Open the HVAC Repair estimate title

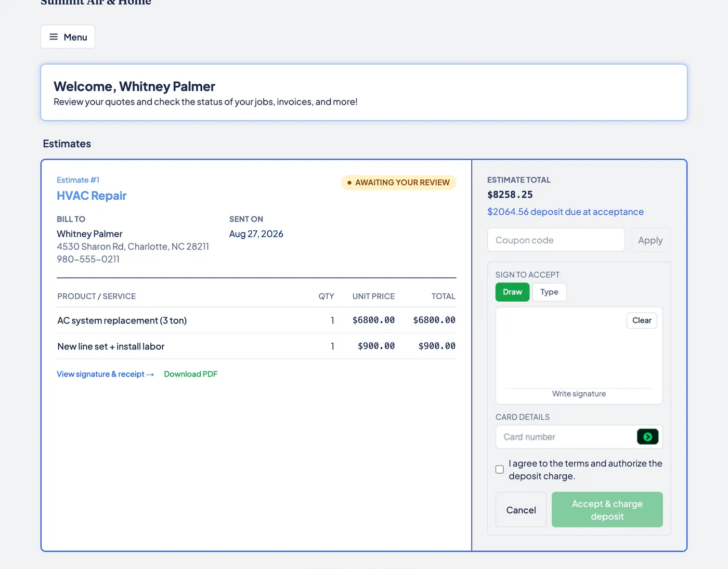tap(92, 196)
